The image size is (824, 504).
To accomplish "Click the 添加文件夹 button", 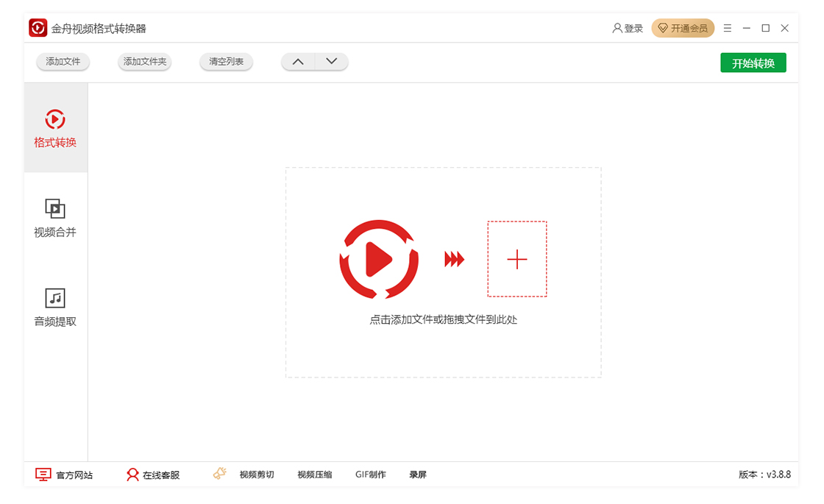I will pos(144,62).
